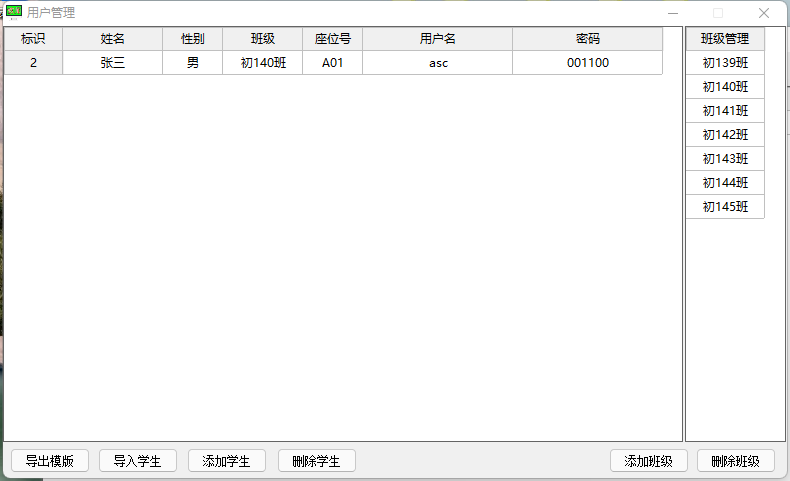
Task: Select 初142班 in the class list
Action: click(725, 134)
